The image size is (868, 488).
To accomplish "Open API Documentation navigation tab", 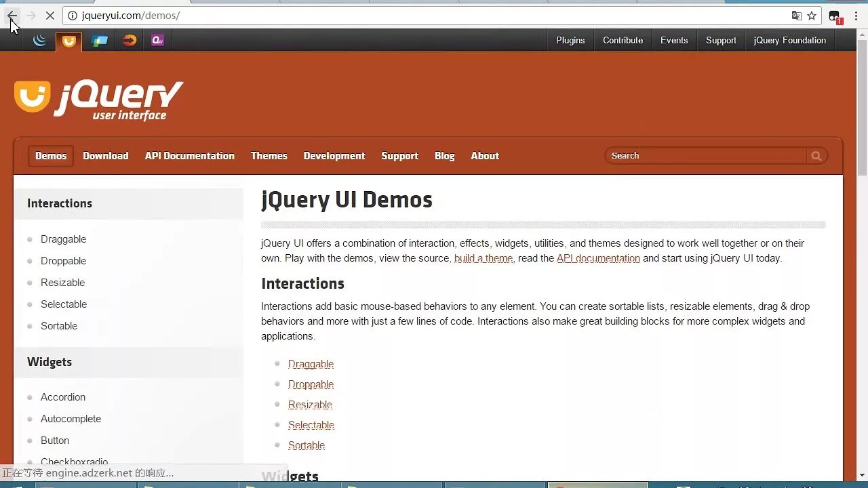I will click(x=190, y=156).
